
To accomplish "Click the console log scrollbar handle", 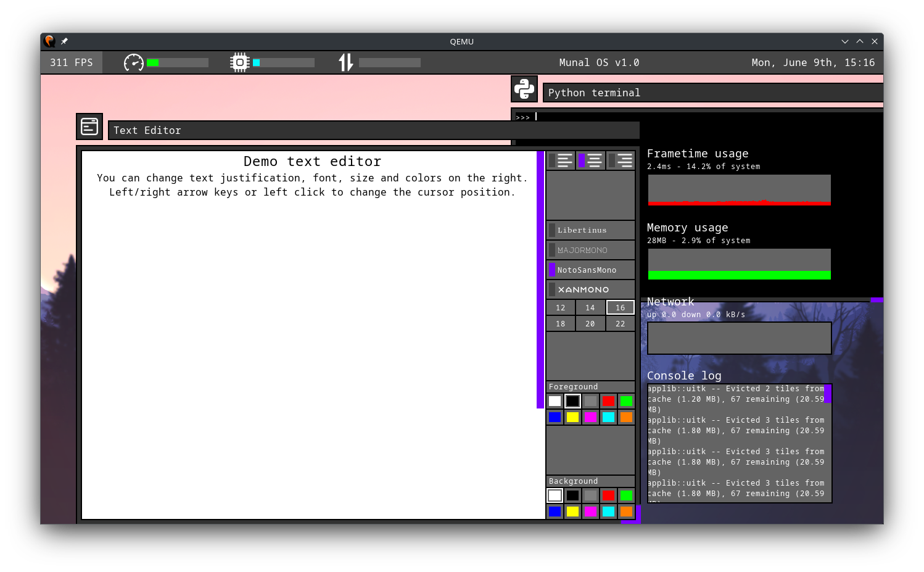I will click(828, 394).
